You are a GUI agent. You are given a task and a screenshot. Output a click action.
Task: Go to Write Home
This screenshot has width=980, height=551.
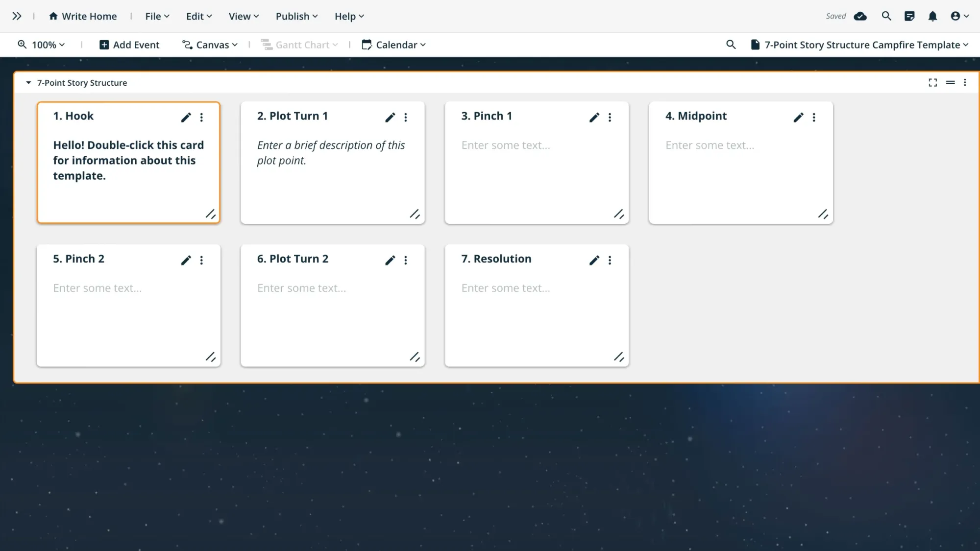83,16
